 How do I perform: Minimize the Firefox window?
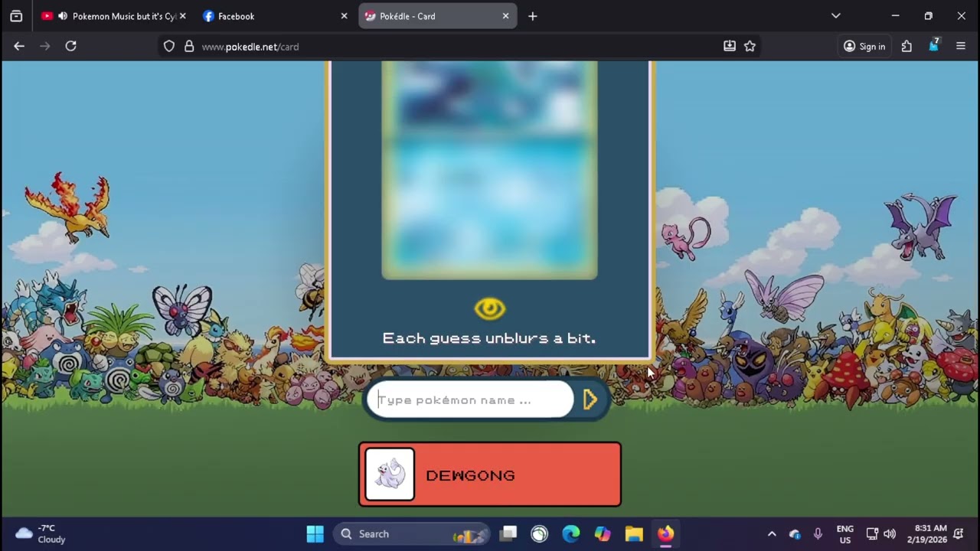pyautogui.click(x=895, y=16)
